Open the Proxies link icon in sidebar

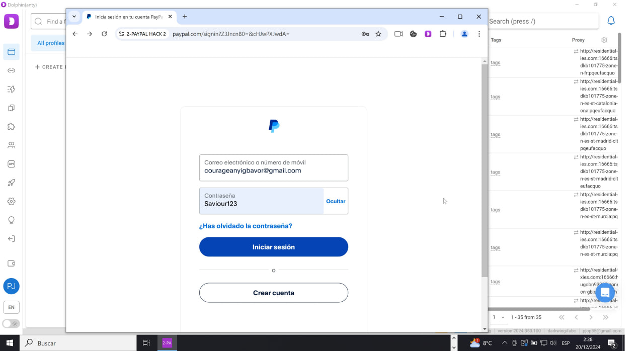pos(11,70)
